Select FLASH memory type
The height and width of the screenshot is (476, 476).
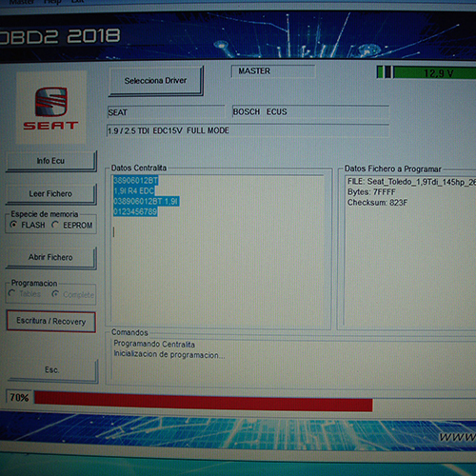tap(28, 225)
